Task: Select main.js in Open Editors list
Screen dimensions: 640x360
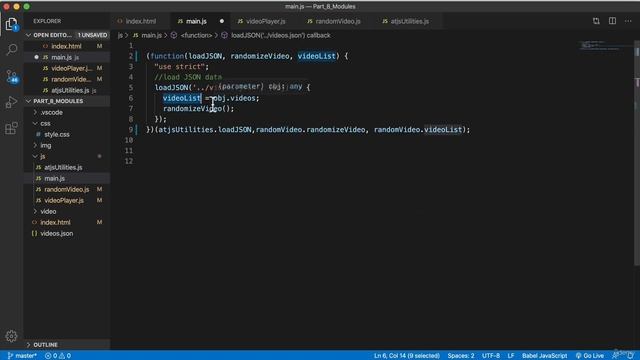Action: (x=61, y=57)
